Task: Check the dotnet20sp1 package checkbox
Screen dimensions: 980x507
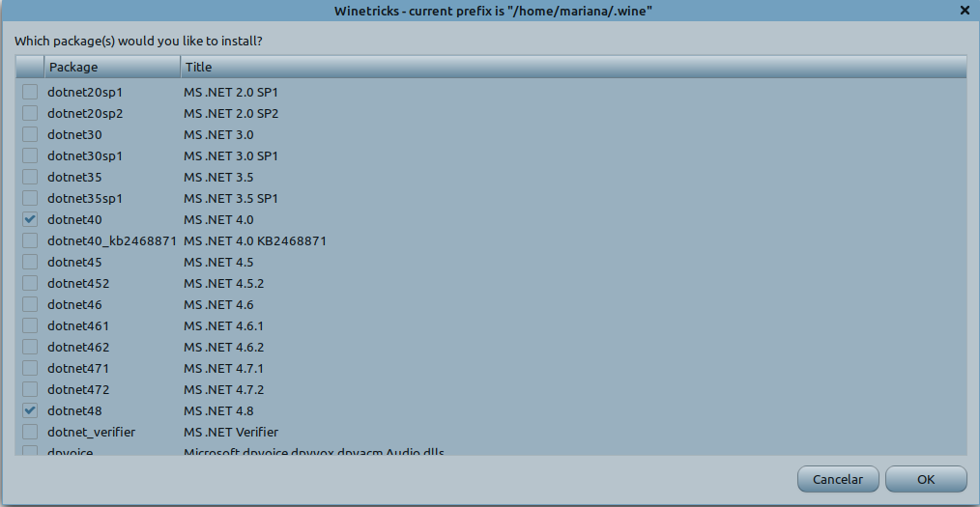Action: 30,93
